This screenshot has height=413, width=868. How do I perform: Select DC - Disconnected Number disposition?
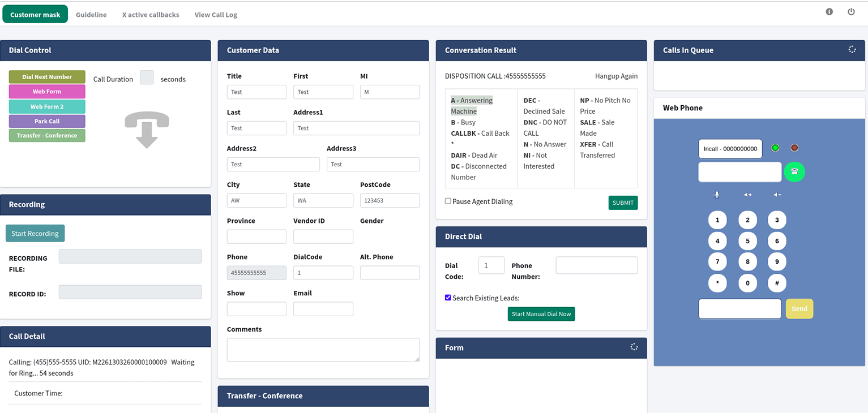point(478,171)
